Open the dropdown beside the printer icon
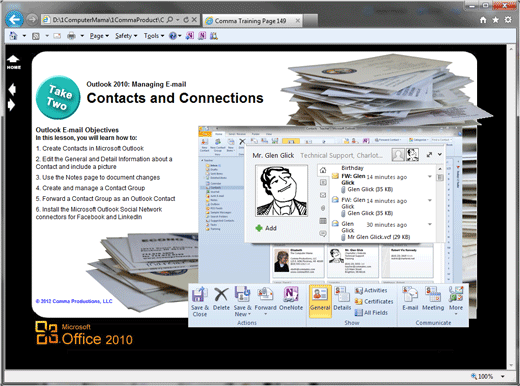Viewport: 520px width, 386px height. [82, 36]
